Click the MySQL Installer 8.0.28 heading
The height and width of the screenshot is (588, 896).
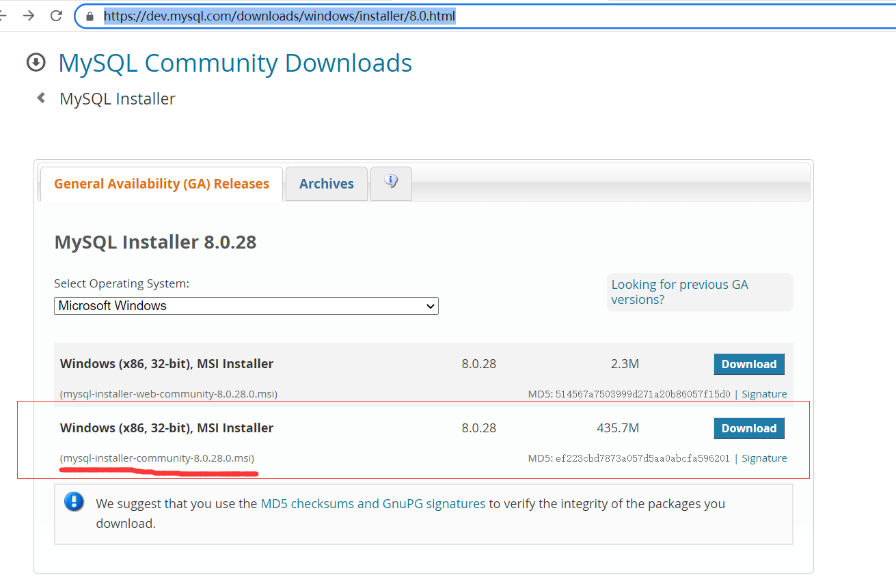155,242
